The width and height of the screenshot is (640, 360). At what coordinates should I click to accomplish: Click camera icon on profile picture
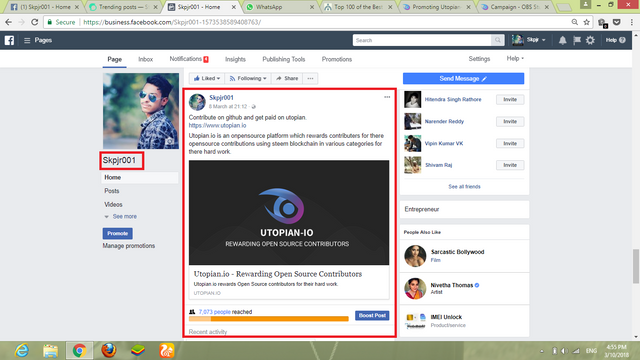click(170, 141)
